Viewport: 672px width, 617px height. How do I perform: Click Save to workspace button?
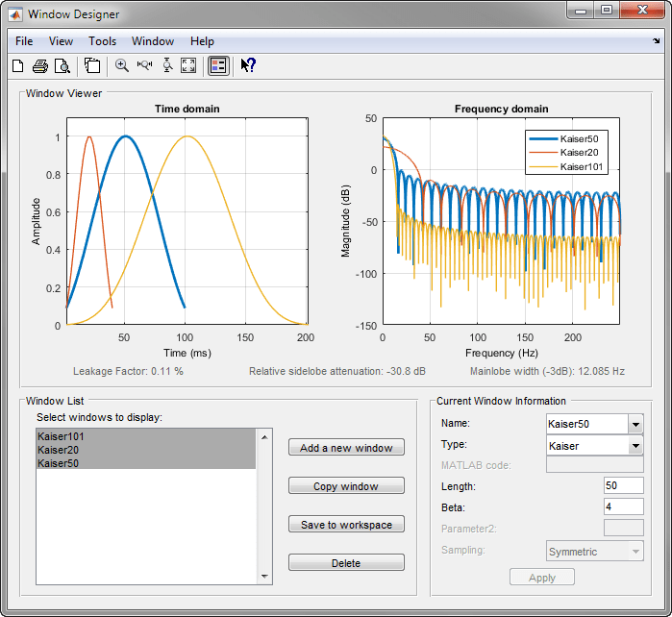coord(346,525)
